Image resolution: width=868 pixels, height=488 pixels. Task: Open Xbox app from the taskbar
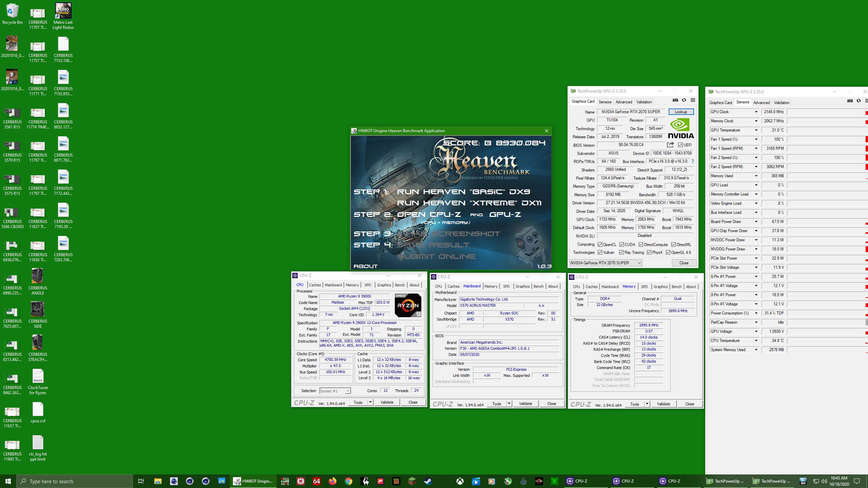pos(460,481)
